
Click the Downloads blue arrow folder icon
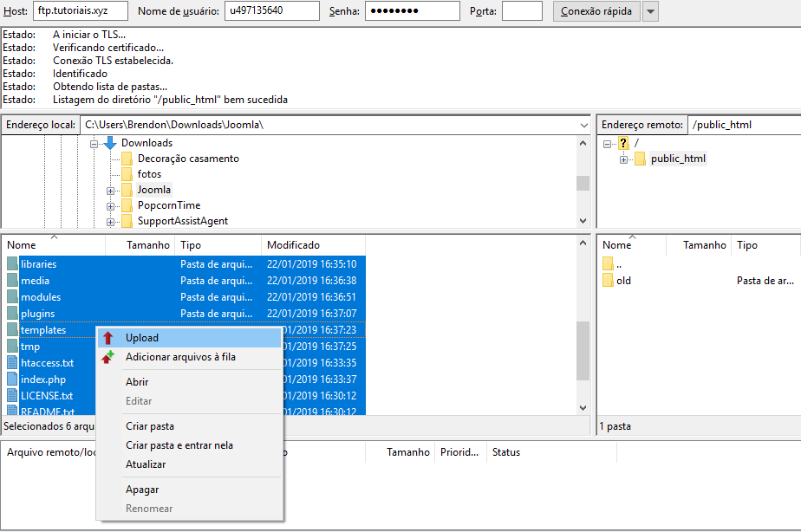[x=110, y=143]
